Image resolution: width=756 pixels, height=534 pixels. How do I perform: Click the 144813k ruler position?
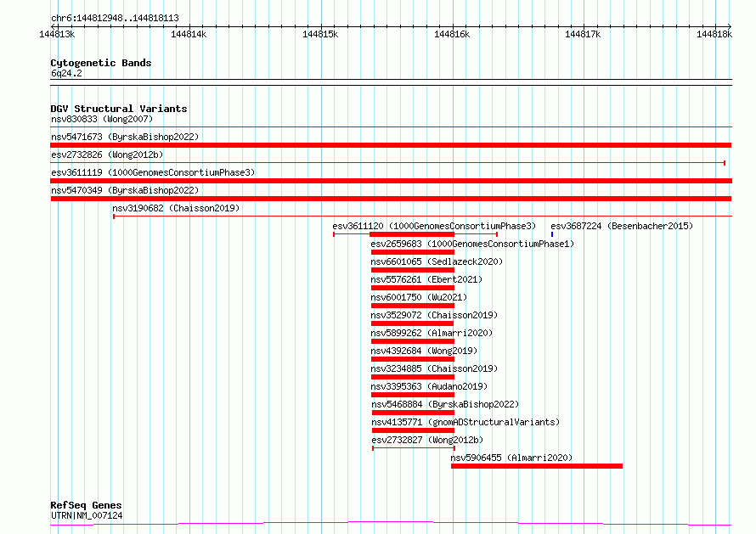point(57,34)
